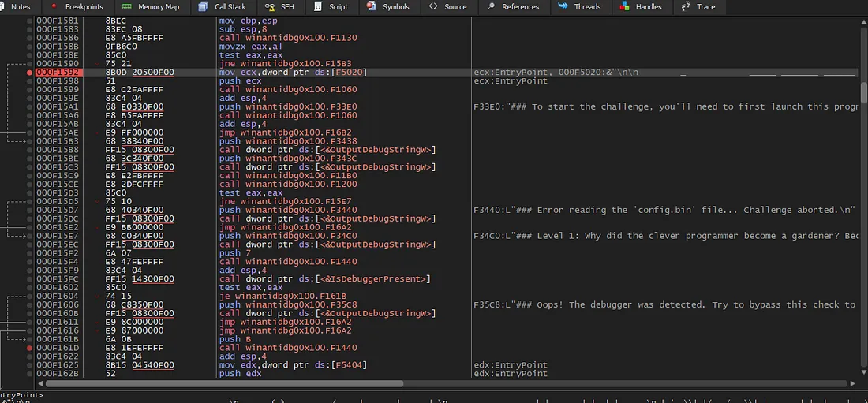Click the green Memory Map icon

tap(127, 7)
